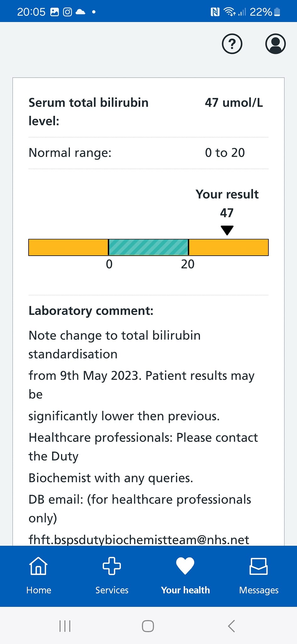Tap the duty biochemist email address
297x644 pixels.
coord(139,540)
